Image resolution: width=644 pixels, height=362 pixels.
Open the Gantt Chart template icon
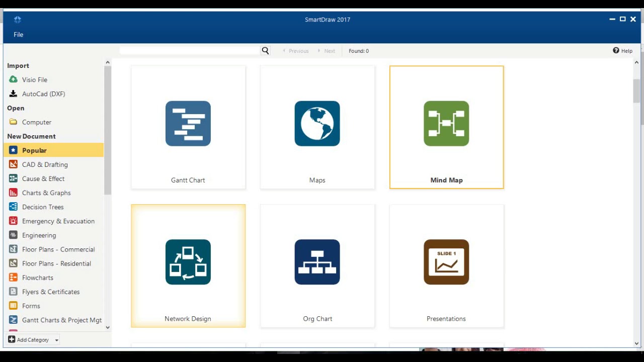(188, 124)
